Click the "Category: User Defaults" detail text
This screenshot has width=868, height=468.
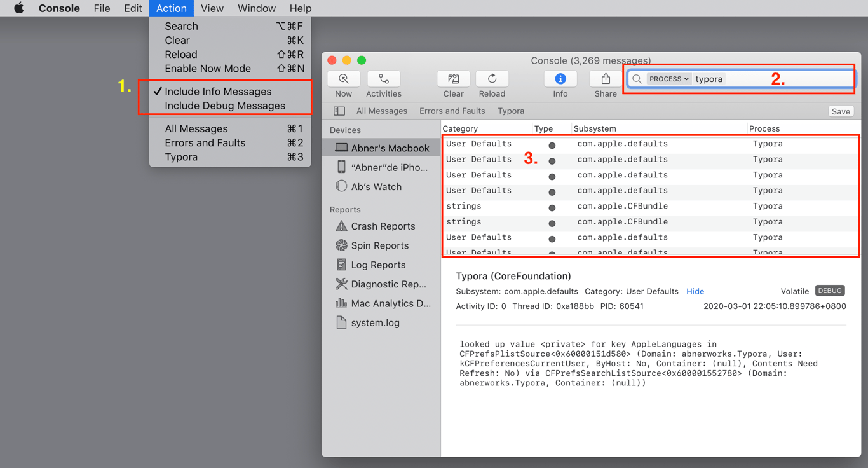coord(631,291)
